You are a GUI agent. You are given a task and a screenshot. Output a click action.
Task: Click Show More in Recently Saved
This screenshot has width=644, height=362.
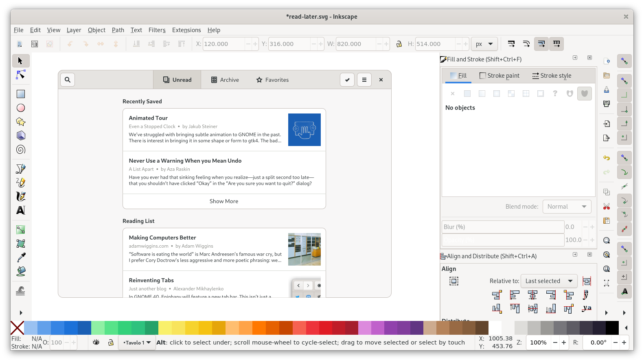click(224, 201)
